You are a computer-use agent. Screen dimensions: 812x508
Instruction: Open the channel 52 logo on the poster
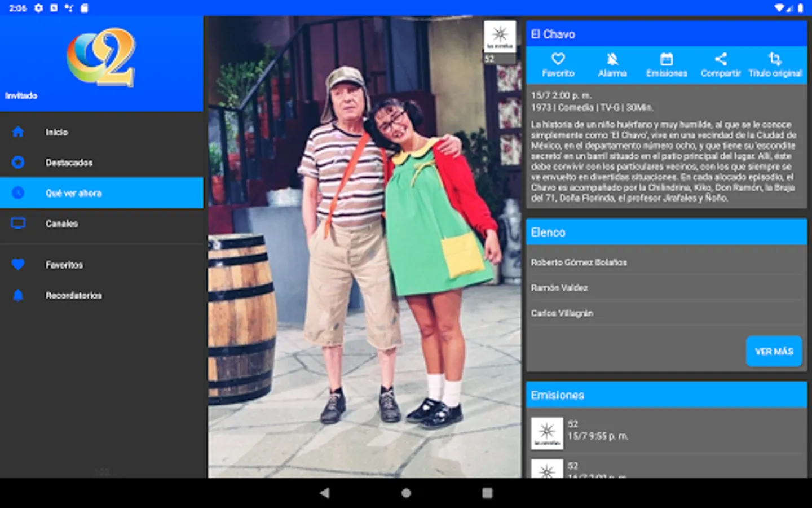point(500,37)
